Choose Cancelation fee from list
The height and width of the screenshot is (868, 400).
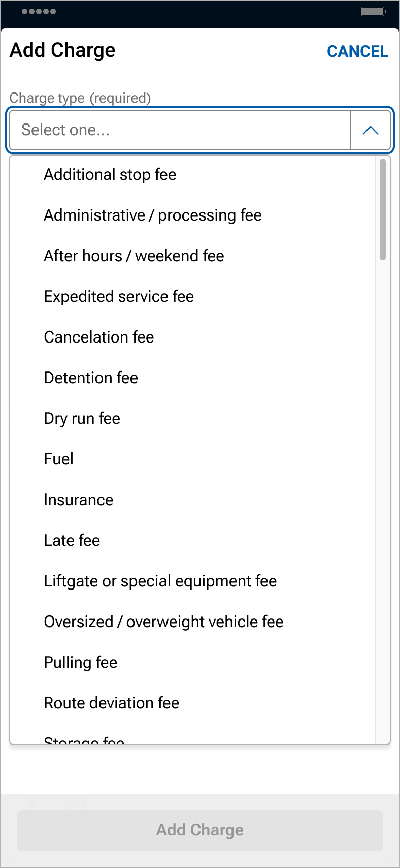coord(99,337)
